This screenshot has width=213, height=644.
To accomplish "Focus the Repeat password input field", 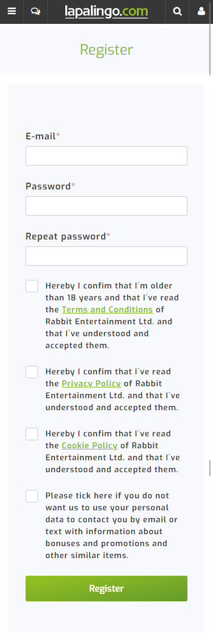I will [106, 256].
